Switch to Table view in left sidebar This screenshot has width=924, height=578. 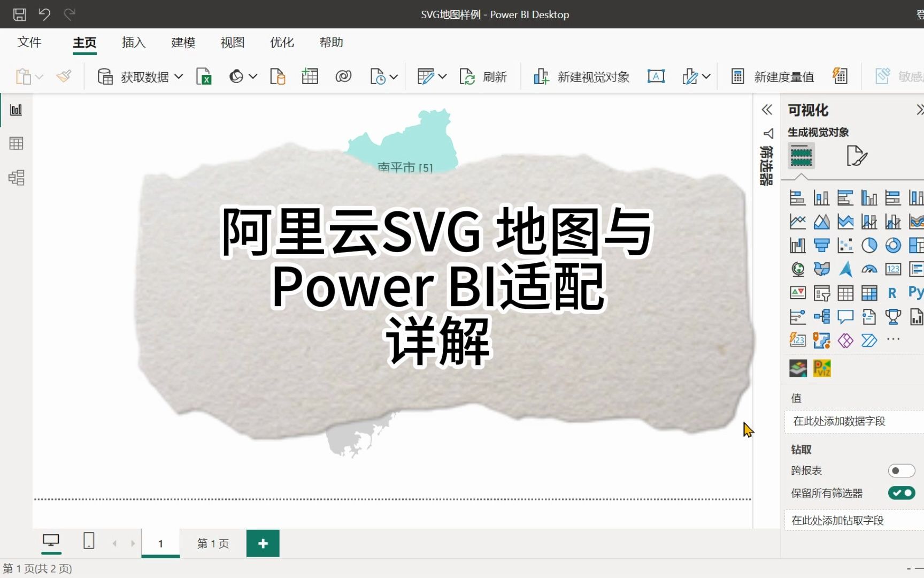[16, 143]
